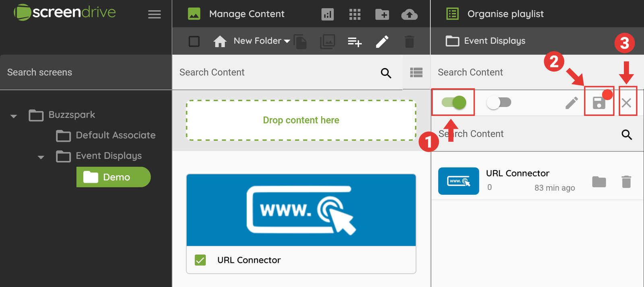Open the grid view apps icon
Screen dimensions: 644x287
click(x=355, y=15)
